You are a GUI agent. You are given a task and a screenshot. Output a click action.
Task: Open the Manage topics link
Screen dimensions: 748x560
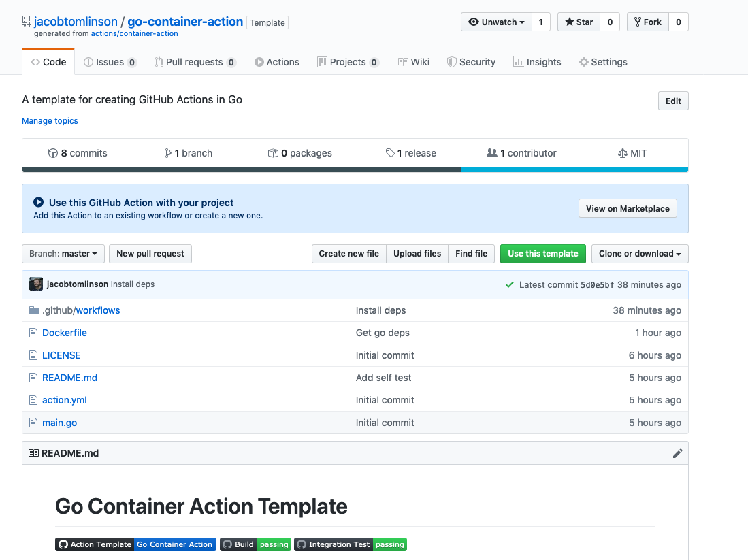(x=50, y=121)
